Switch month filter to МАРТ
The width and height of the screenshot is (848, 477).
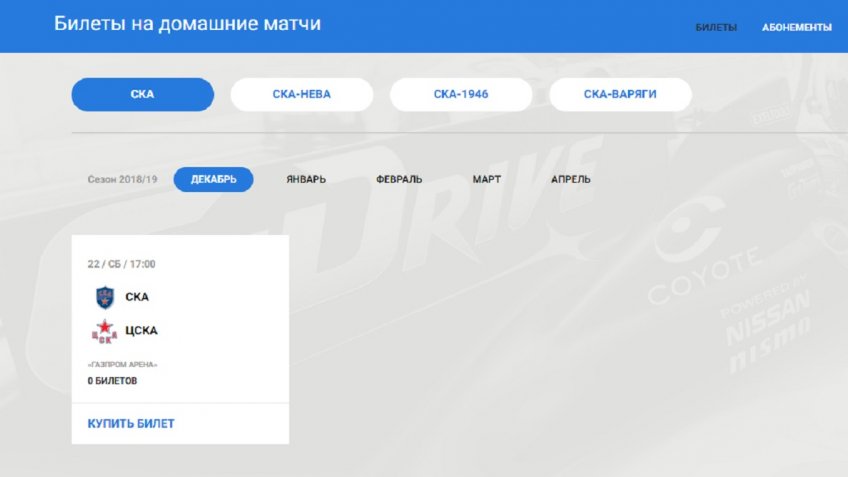click(487, 180)
